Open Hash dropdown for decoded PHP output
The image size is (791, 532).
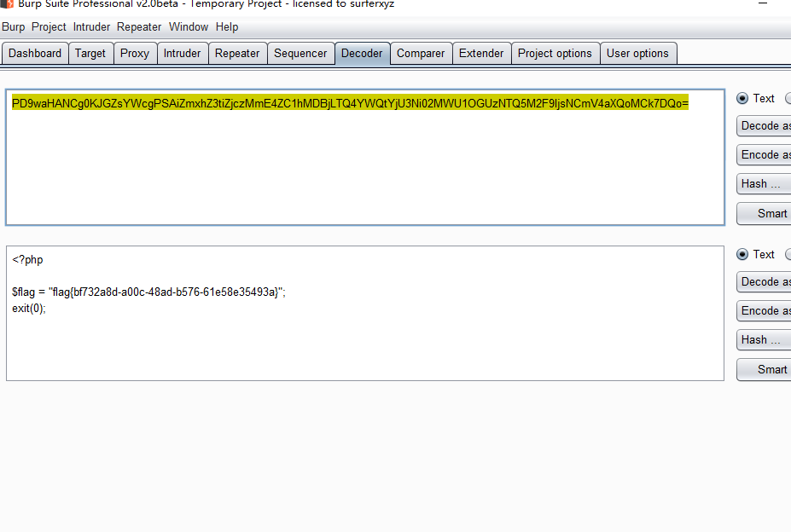764,339
